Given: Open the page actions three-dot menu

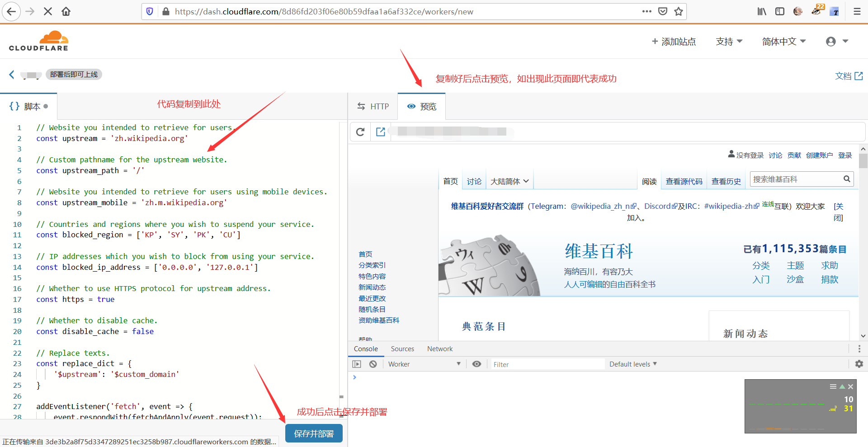Looking at the screenshot, I should (x=647, y=11).
